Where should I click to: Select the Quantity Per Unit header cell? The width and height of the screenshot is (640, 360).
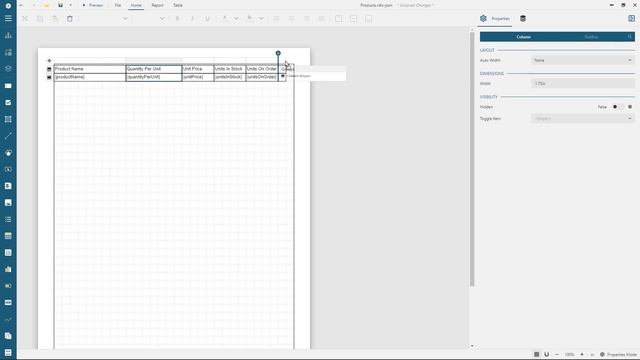154,69
